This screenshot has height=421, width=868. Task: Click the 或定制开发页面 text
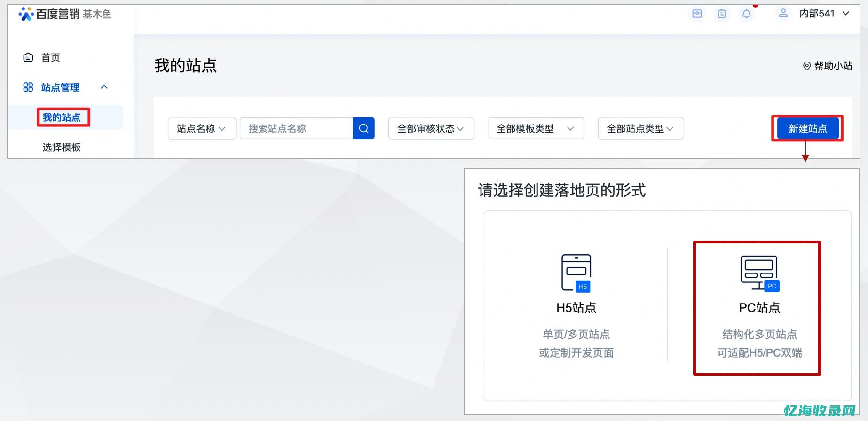click(576, 353)
